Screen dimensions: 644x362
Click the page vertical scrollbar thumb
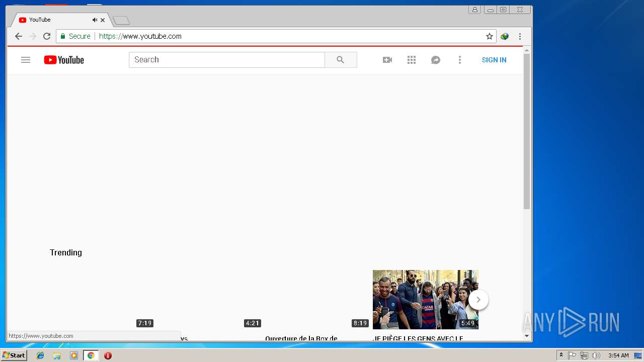(x=527, y=132)
